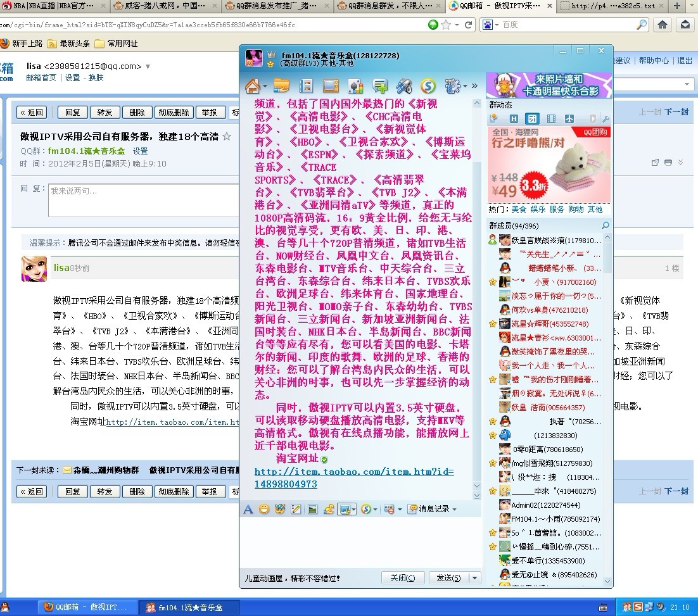Viewport: 698px width, 616px height.
Task: Click the film-strip icon in the 群动态 bar
Action: click(x=551, y=118)
